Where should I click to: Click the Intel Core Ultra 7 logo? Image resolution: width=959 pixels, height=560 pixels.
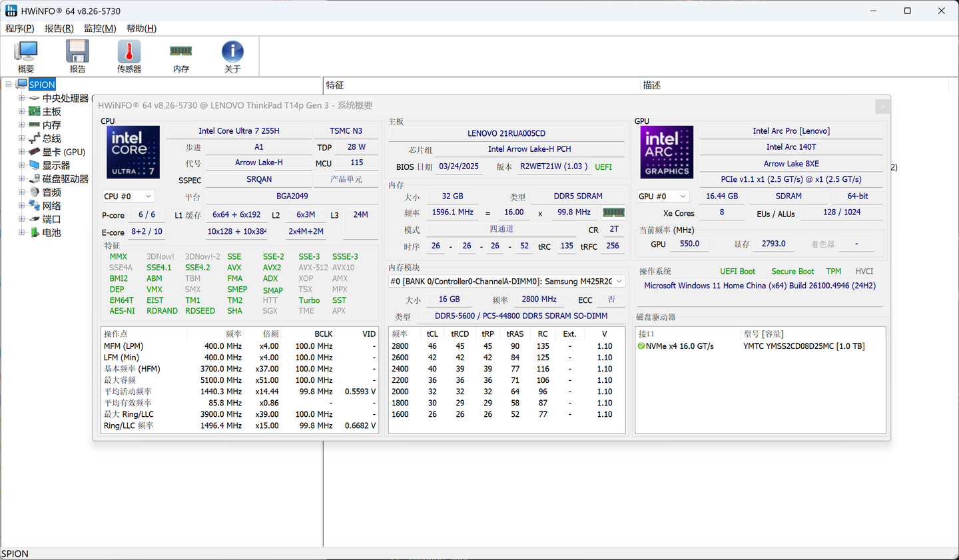point(133,152)
